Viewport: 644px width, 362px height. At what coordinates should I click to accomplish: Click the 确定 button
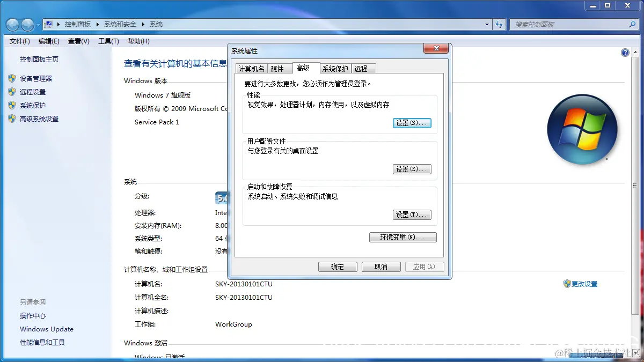(x=338, y=267)
